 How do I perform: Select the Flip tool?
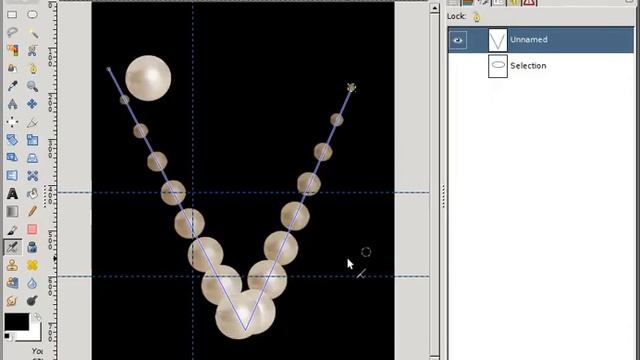pyautogui.click(x=12, y=176)
